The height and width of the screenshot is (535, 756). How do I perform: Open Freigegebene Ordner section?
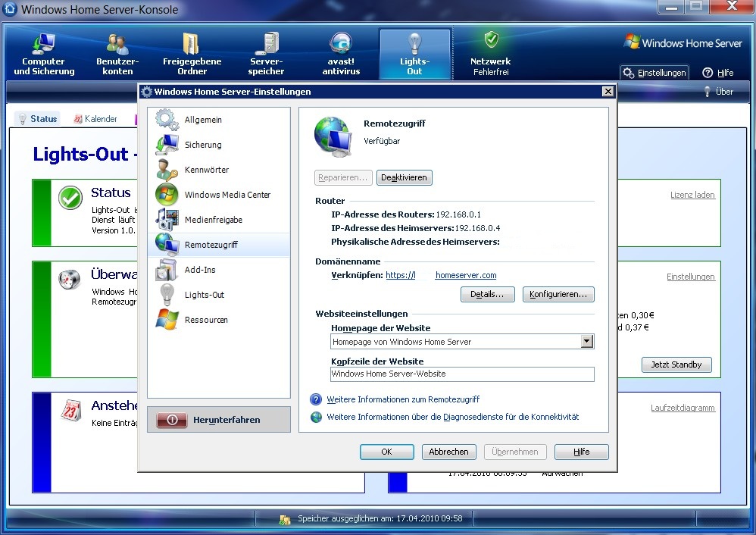[192, 54]
